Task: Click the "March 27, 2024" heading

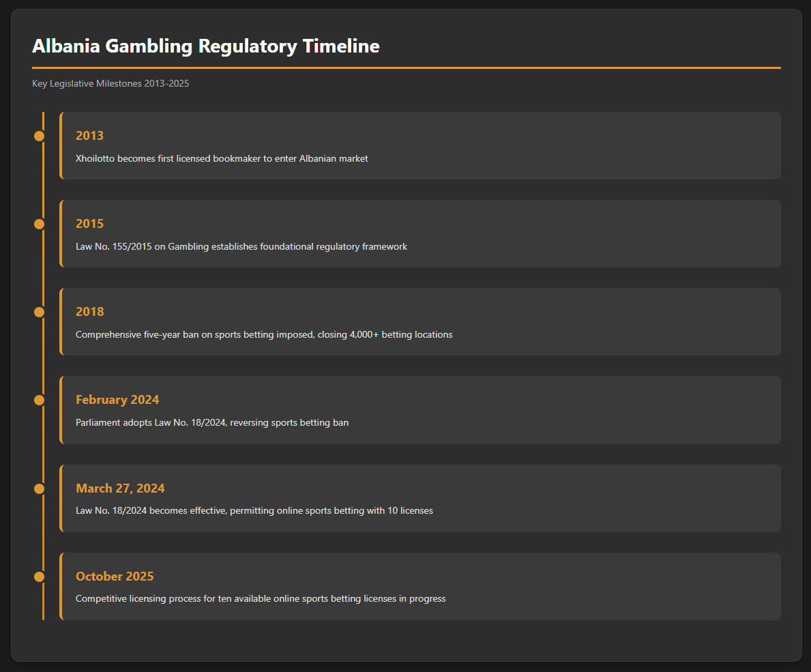Action: click(x=120, y=488)
